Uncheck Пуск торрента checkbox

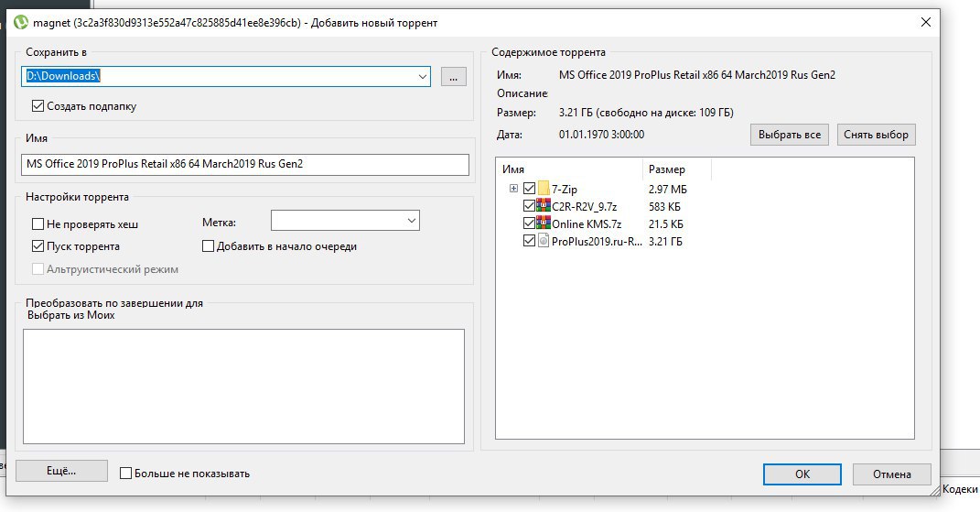coord(38,246)
